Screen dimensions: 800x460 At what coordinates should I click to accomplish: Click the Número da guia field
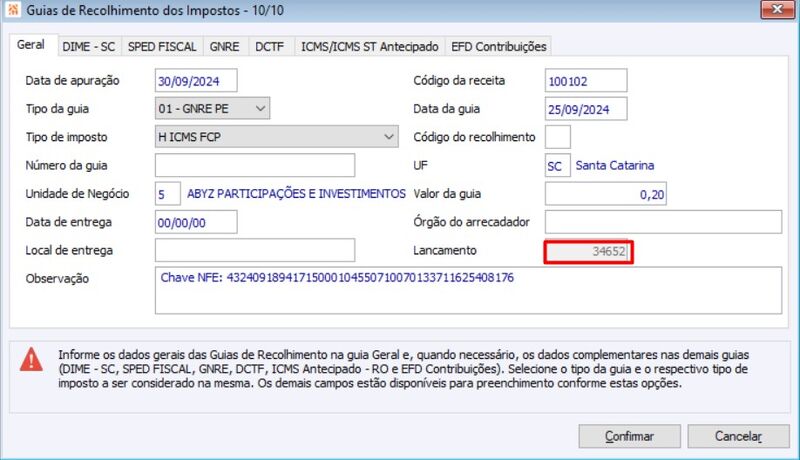pos(255,165)
